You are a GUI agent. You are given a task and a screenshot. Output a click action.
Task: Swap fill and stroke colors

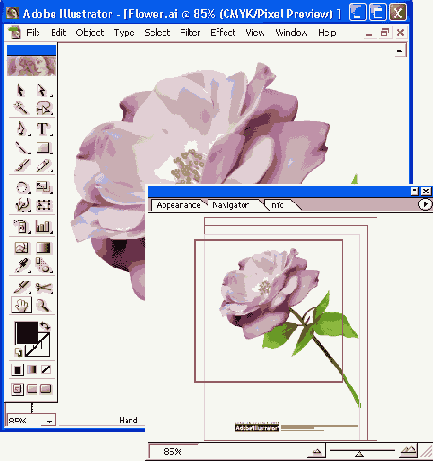tap(45, 325)
